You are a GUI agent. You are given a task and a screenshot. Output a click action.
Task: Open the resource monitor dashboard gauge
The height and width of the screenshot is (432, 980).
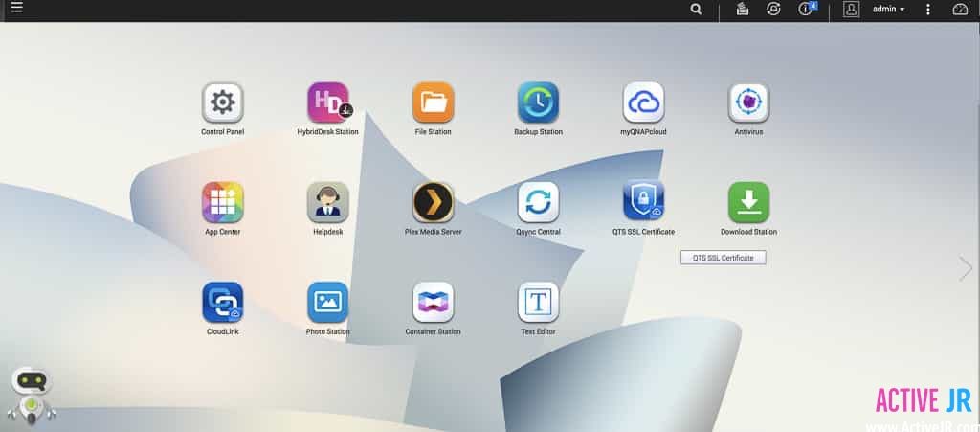[960, 10]
